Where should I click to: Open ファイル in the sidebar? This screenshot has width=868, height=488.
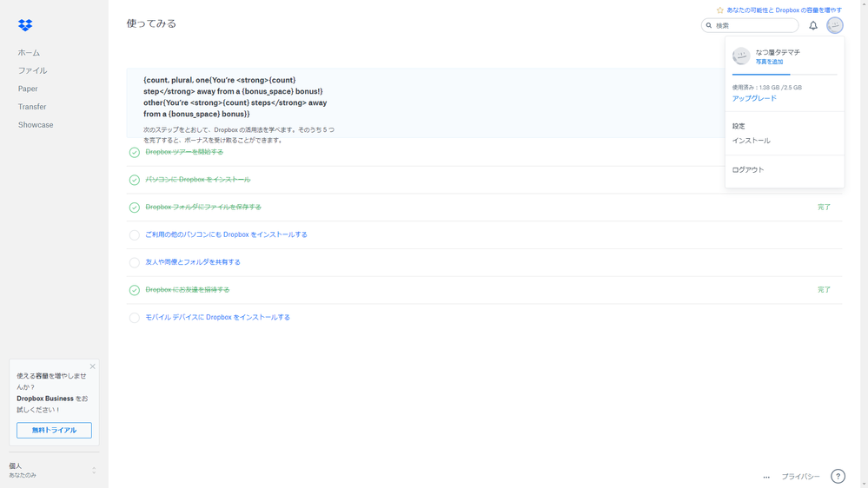(33, 70)
